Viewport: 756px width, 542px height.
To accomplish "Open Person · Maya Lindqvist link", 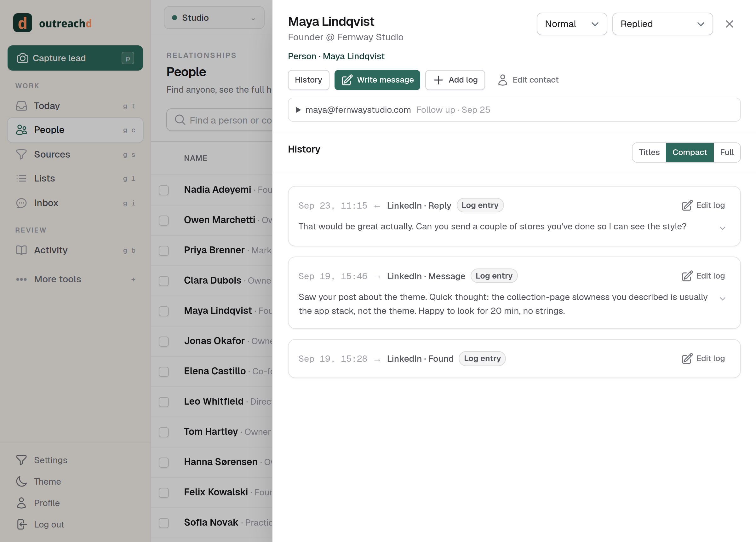I will pyautogui.click(x=336, y=56).
